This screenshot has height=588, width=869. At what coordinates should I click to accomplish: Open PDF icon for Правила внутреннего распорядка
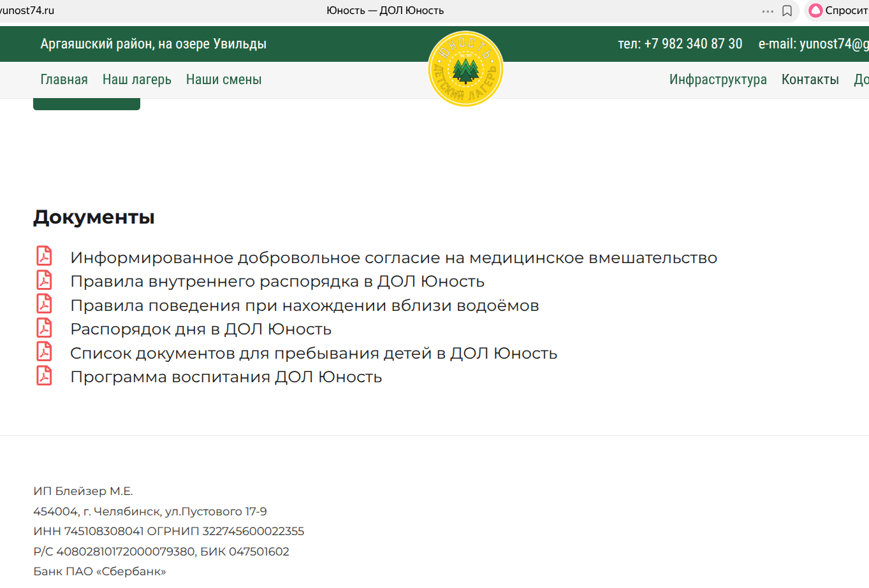[44, 280]
